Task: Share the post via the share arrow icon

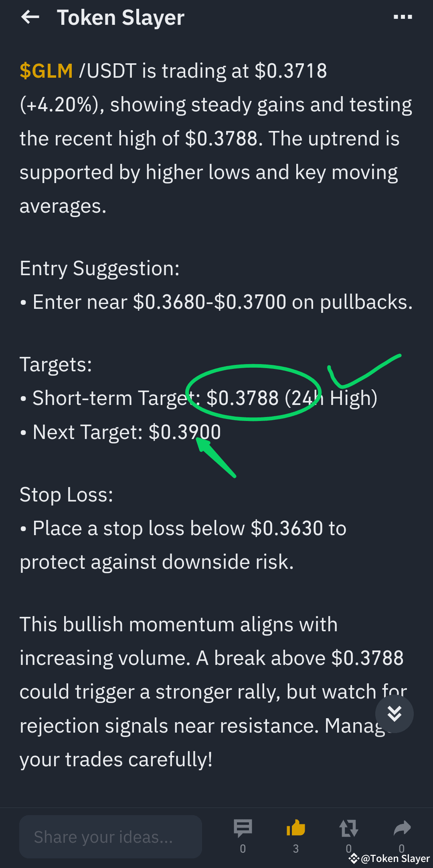Action: 402,828
